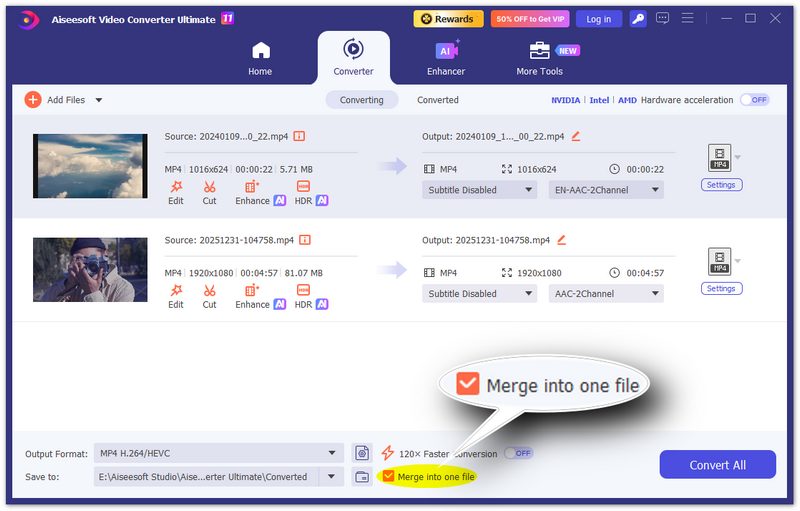This screenshot has height=511, width=800.
Task: Rename output of first video with pencil icon
Action: (576, 136)
